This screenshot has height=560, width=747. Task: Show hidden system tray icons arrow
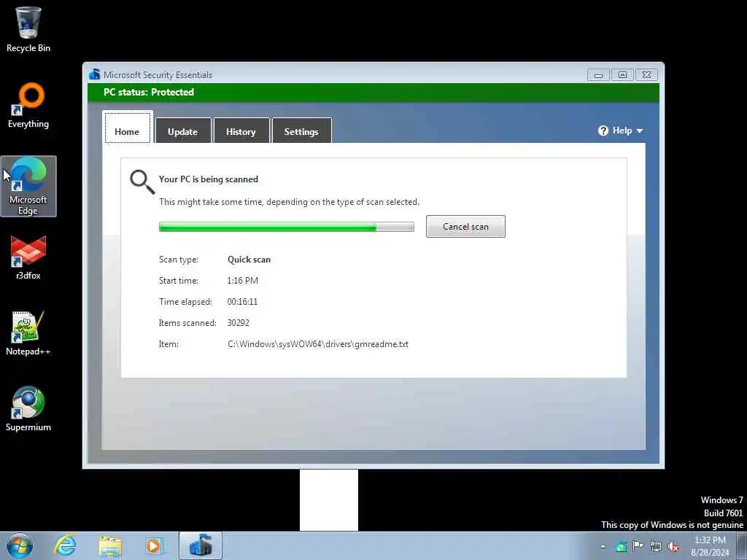[x=603, y=546]
